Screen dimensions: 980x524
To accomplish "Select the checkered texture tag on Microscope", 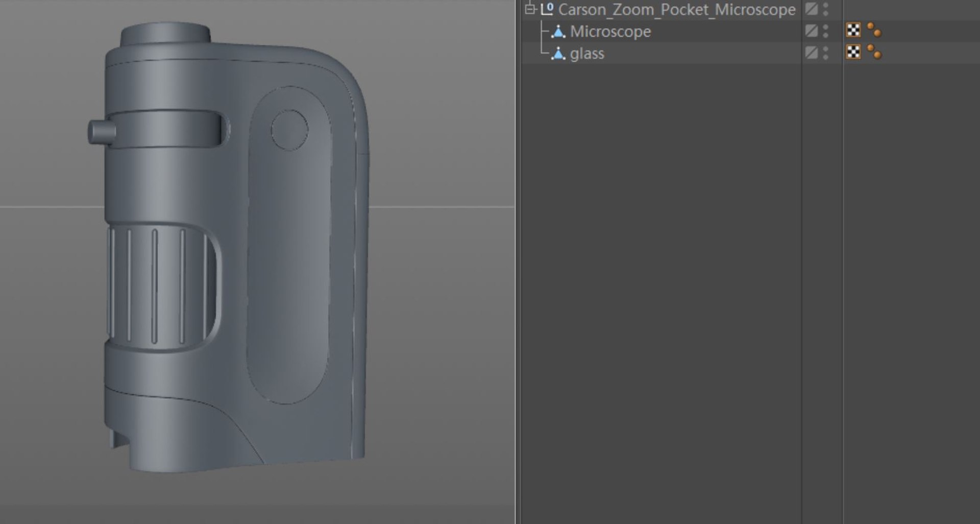I will click(853, 30).
